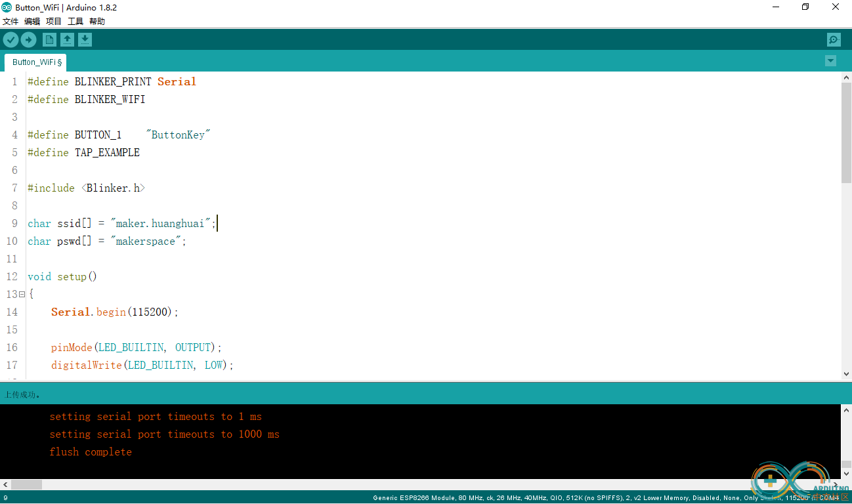Click the editor scroll up arrow
This screenshot has width=852, height=504.
tap(846, 77)
